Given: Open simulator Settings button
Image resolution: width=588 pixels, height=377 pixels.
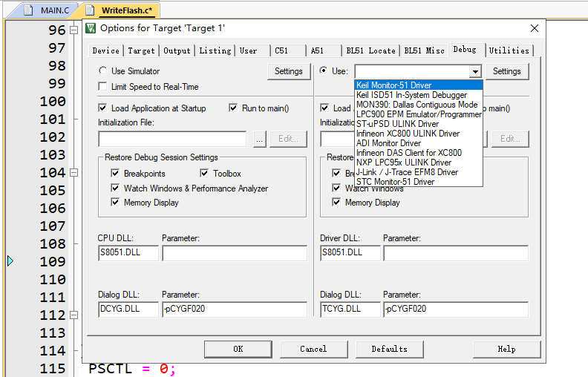Looking at the screenshot, I should tap(289, 71).
